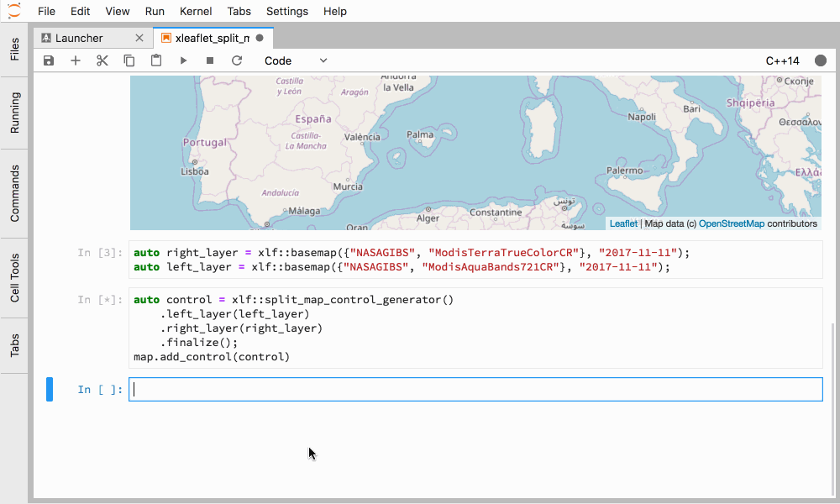Open the Leaflet attribution link
Viewport: 840px width, 504px height.
tap(623, 223)
